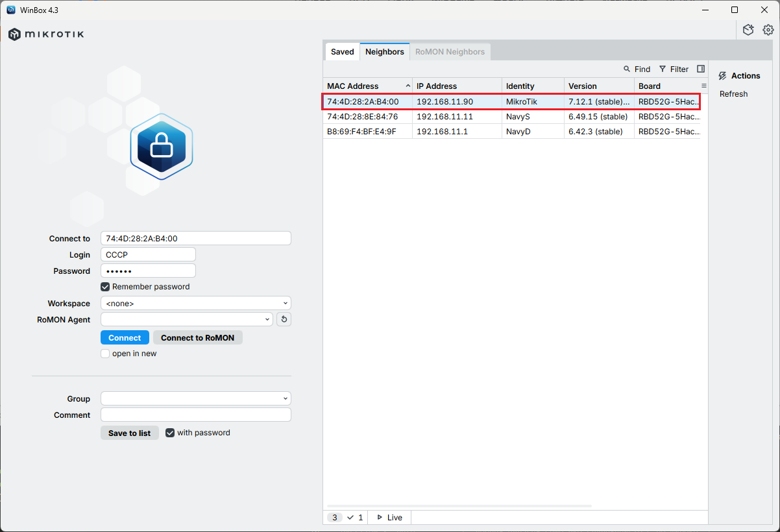Image resolution: width=780 pixels, height=532 pixels.
Task: Click IP address 192.168.11.11
Action: [x=445, y=117]
